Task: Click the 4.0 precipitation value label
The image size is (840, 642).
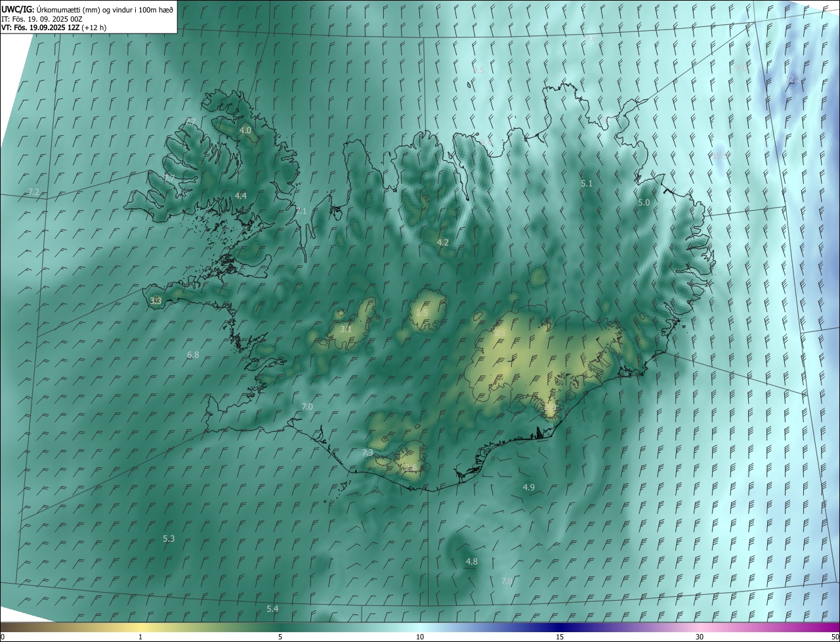Action: pos(245,131)
